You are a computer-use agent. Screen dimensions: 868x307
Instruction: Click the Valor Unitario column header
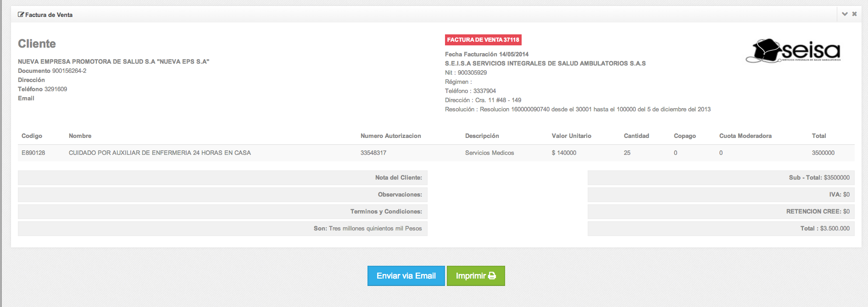tap(571, 136)
